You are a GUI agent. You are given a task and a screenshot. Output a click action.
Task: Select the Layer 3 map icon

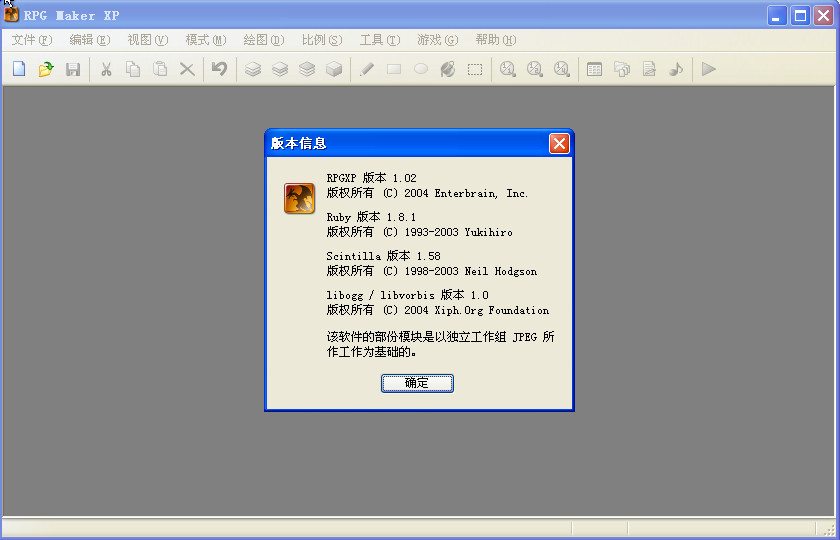point(307,69)
